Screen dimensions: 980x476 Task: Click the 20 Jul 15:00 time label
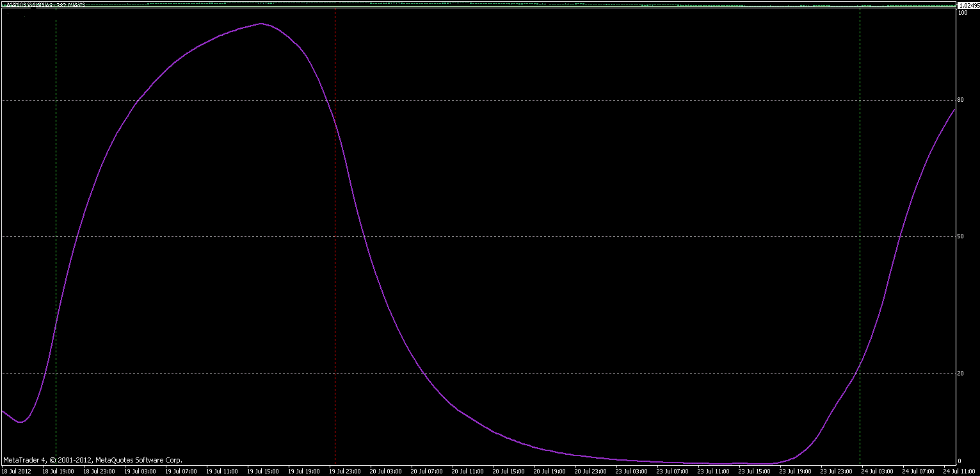509,472
